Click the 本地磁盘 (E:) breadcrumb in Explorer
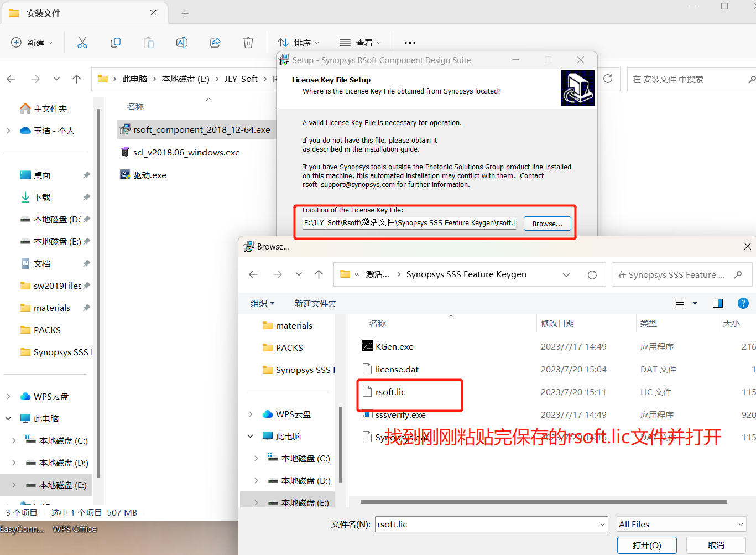 (186, 79)
